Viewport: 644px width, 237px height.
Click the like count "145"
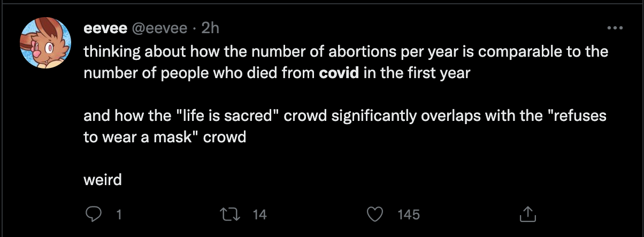point(409,215)
